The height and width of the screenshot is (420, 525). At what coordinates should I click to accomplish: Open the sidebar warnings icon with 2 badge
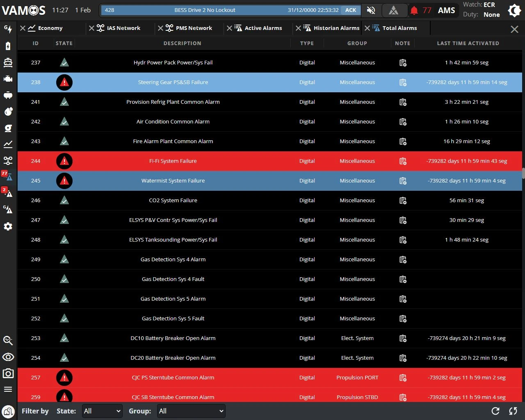click(x=7, y=192)
